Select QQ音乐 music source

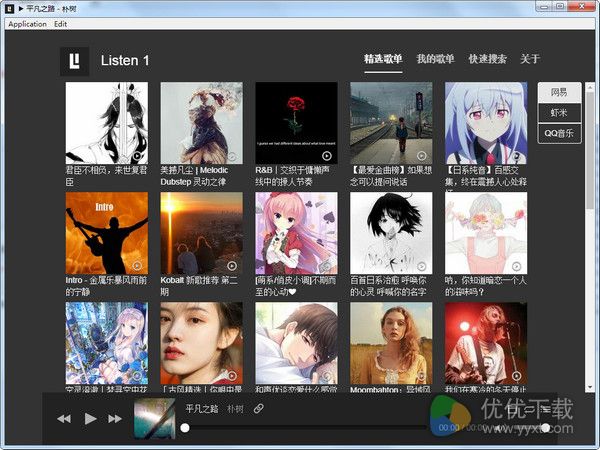click(559, 133)
